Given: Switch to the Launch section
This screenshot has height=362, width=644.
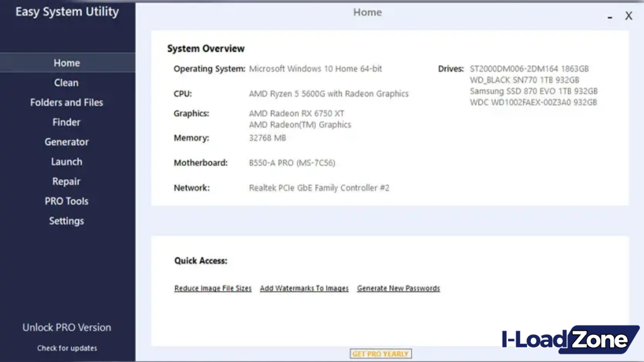Looking at the screenshot, I should pyautogui.click(x=66, y=162).
